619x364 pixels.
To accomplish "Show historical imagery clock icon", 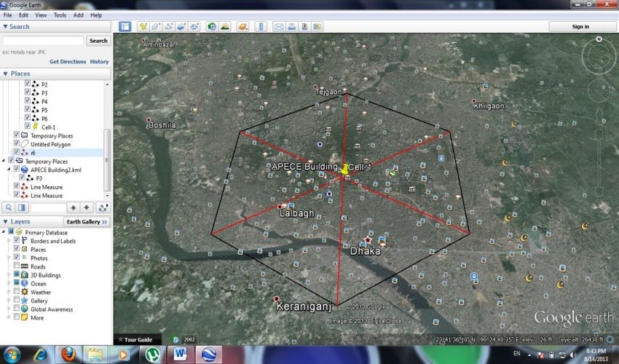I will tap(212, 26).
